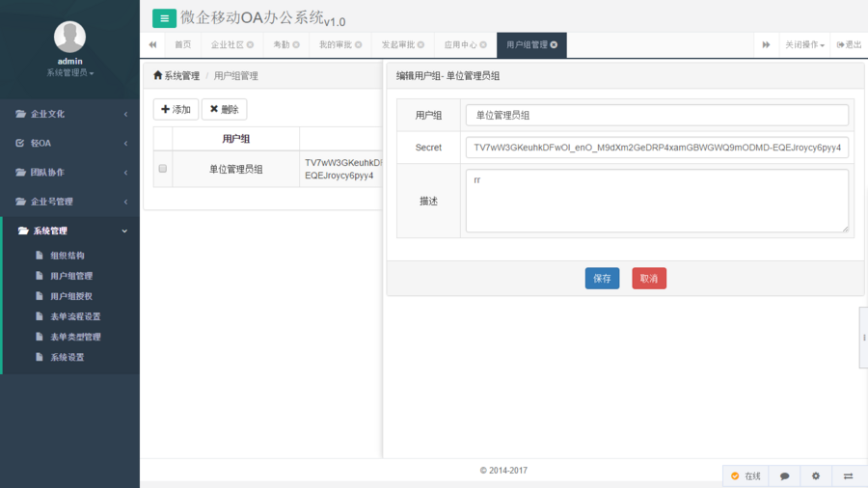
Task: Click the 团队协作 folder icon
Action: click(20, 172)
